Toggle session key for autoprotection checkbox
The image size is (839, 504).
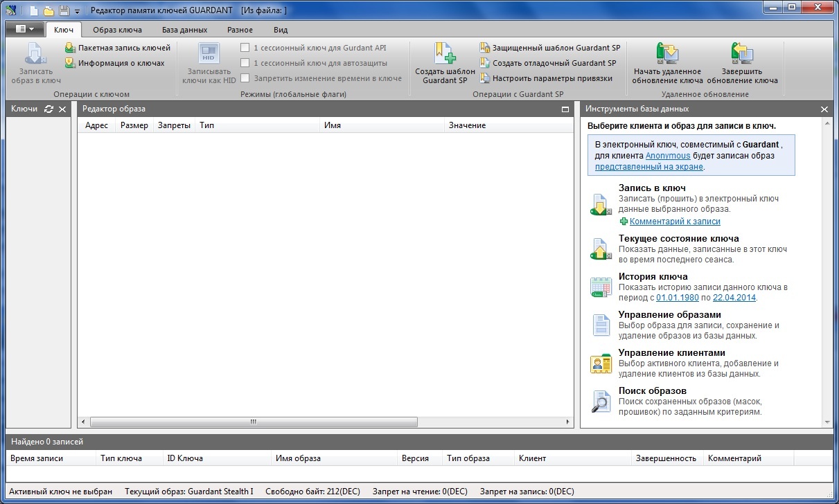click(x=245, y=63)
